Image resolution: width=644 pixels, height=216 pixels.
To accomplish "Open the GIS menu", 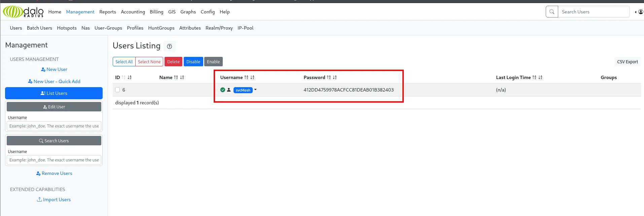I will [x=172, y=12].
